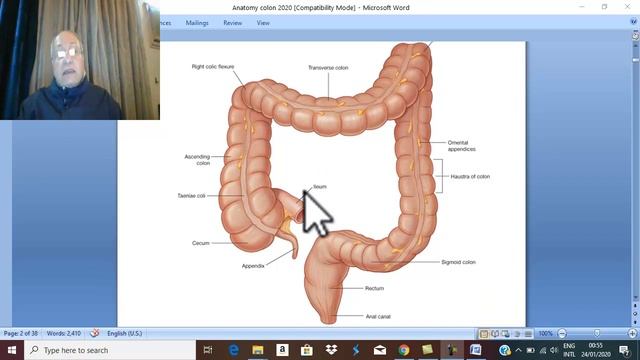Adjust the zoom slider handle
Image resolution: width=640 pixels, height=360 pixels.
(597, 333)
